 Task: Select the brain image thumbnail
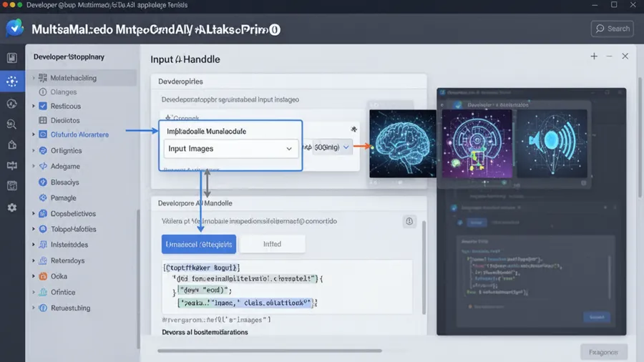[x=402, y=144]
